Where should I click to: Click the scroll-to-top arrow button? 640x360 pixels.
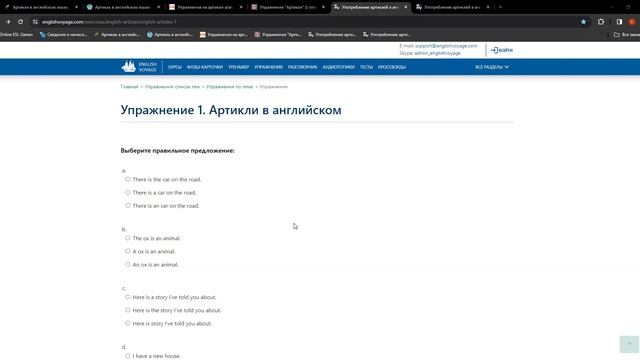point(629,344)
